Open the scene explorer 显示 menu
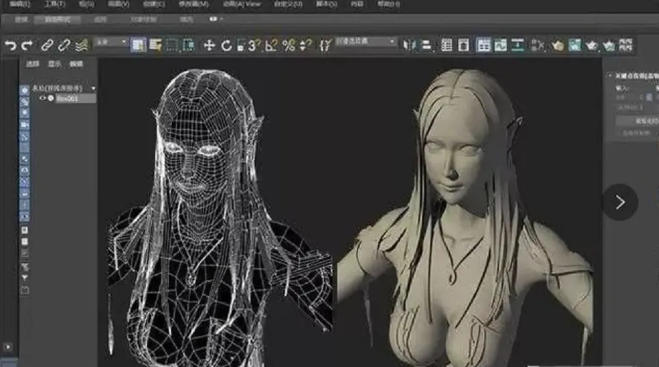The width and height of the screenshot is (659, 367). [54, 64]
